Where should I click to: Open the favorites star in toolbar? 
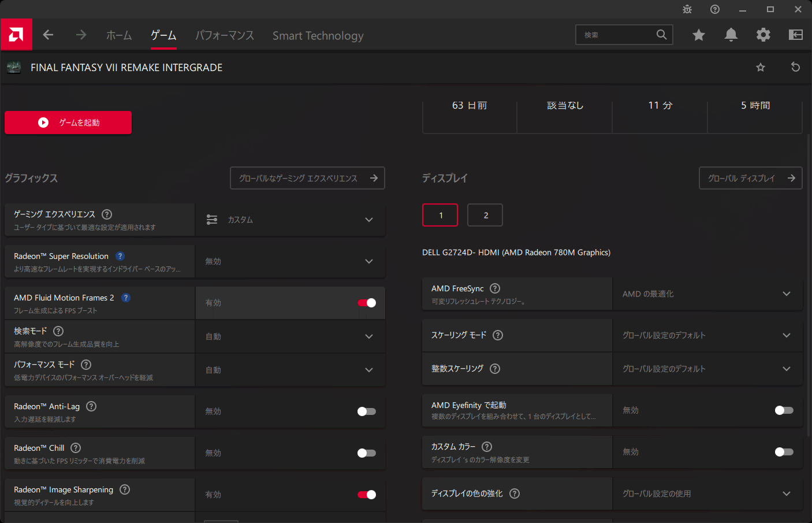[x=699, y=35]
